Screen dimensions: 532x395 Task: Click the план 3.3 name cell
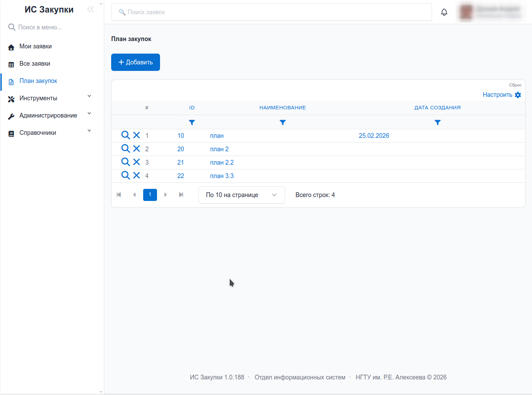[x=222, y=176]
